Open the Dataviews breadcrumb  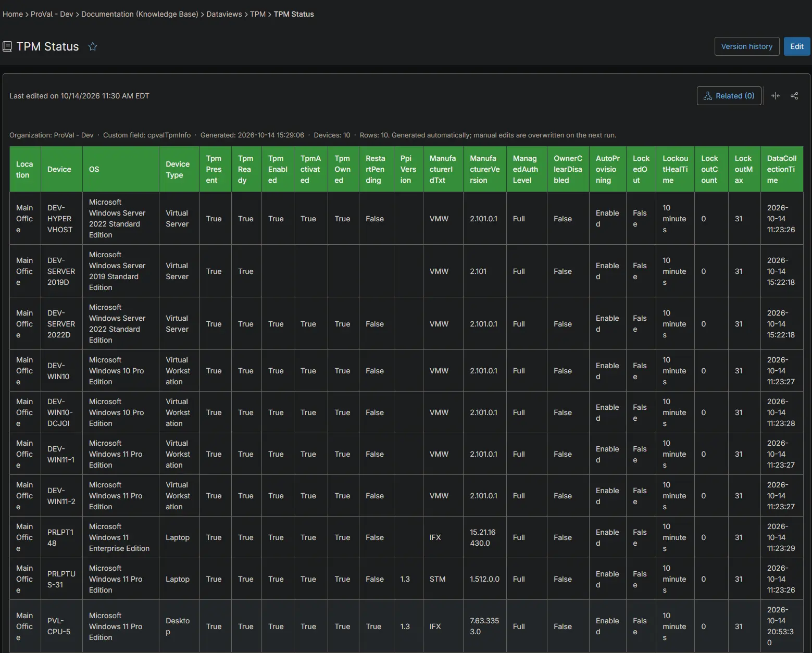(224, 14)
